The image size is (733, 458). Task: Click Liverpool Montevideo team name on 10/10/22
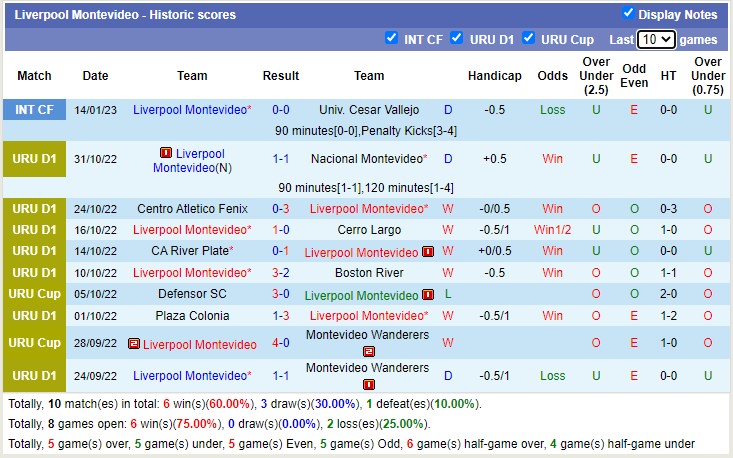190,273
